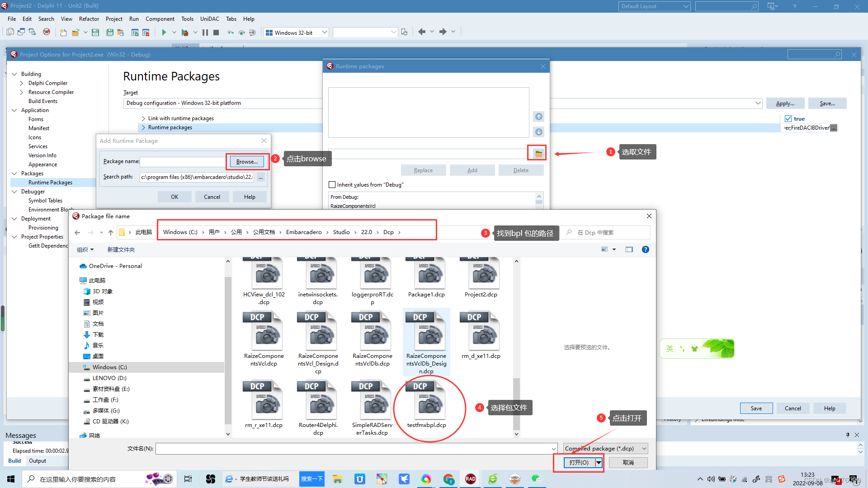Click the Run with debugger bug icon
This screenshot has height=488, width=868.
click(185, 32)
